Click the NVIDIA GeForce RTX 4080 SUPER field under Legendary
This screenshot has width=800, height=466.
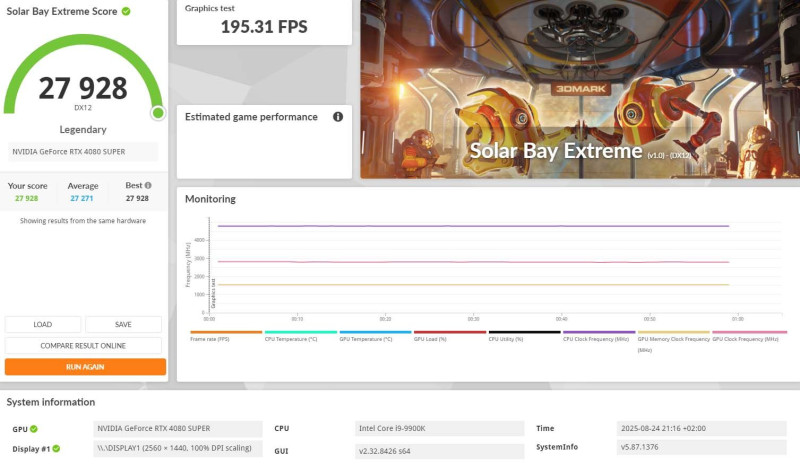click(83, 152)
